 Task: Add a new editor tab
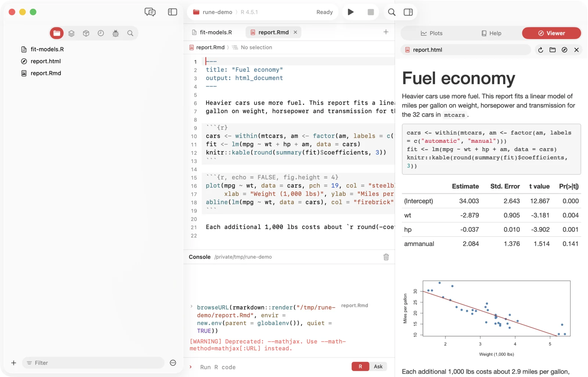pyautogui.click(x=386, y=32)
